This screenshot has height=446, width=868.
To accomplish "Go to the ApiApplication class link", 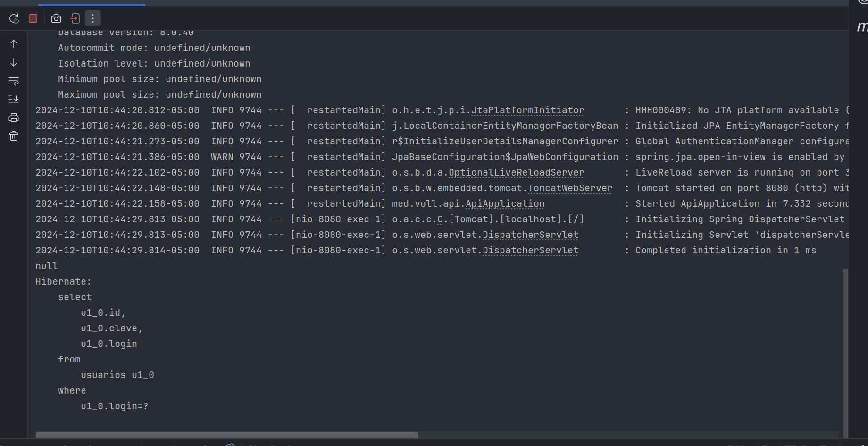I will click(x=505, y=204).
